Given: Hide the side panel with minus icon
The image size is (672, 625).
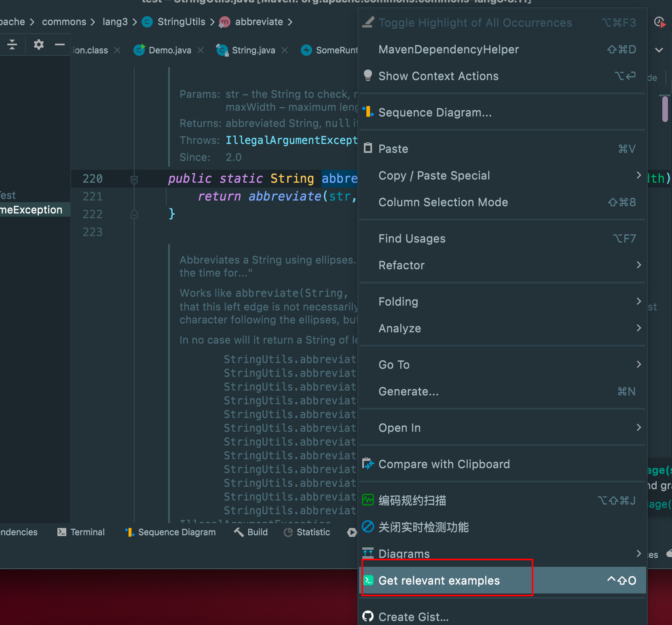Looking at the screenshot, I should coord(60,44).
